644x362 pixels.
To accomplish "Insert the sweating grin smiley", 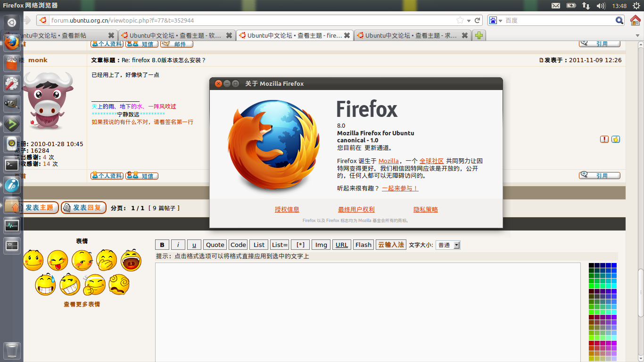I will (x=45, y=285).
